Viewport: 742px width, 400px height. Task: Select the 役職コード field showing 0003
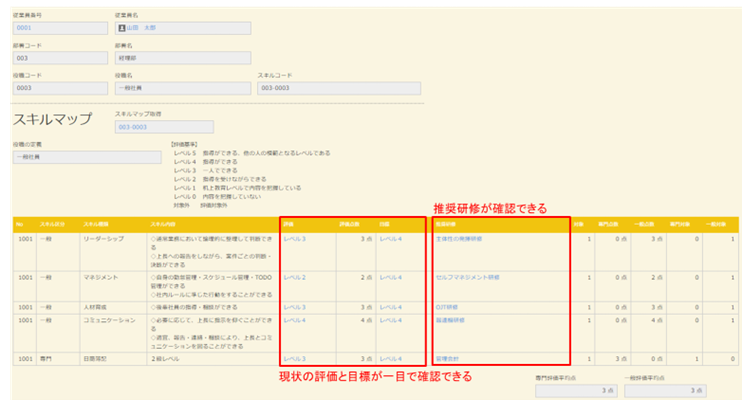61,88
